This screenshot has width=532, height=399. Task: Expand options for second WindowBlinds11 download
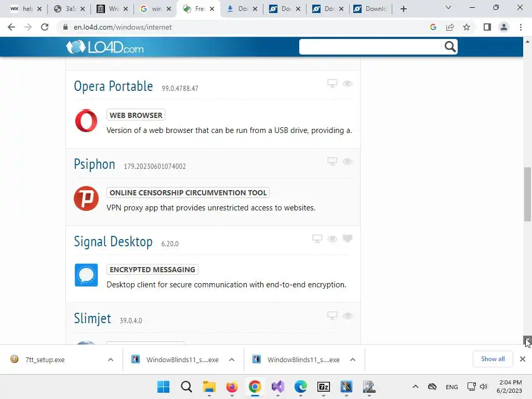click(x=353, y=360)
